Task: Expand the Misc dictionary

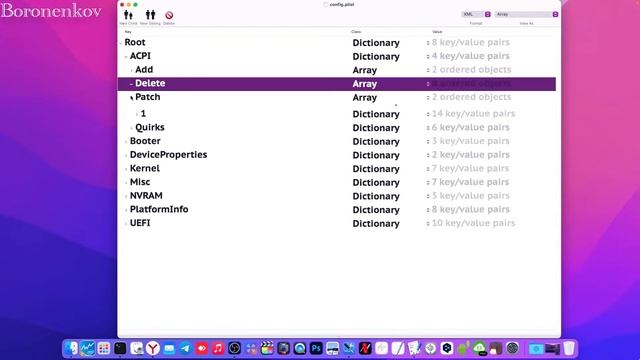Action: [x=126, y=182]
